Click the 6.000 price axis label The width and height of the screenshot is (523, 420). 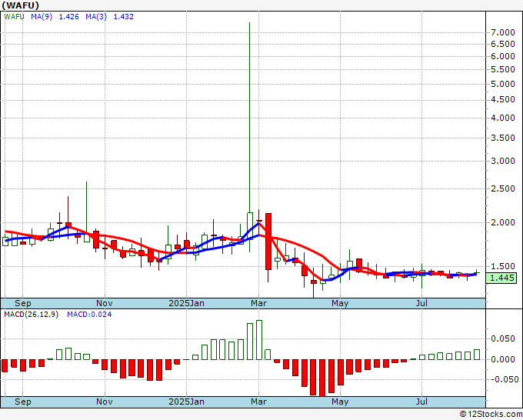tap(503, 56)
